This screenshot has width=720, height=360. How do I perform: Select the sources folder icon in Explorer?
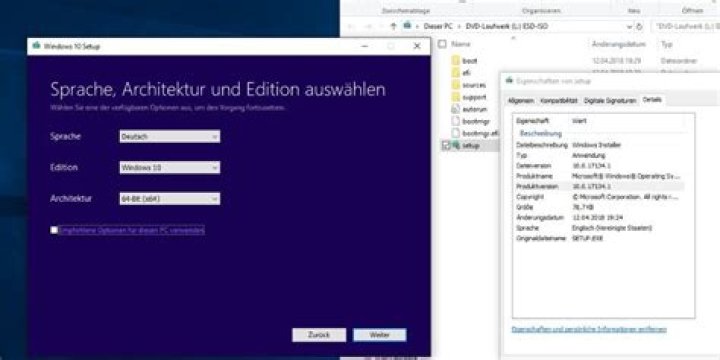tap(456, 85)
